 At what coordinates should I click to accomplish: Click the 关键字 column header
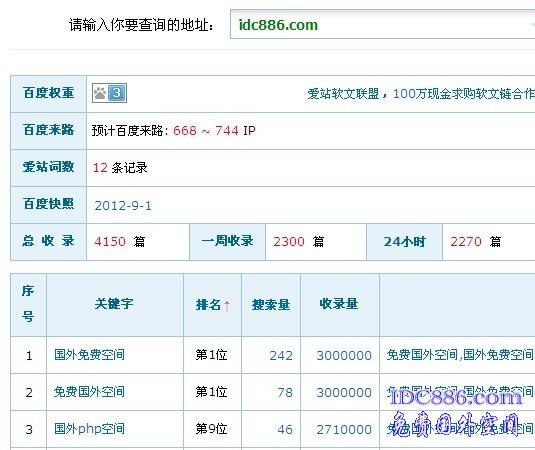coord(114,304)
